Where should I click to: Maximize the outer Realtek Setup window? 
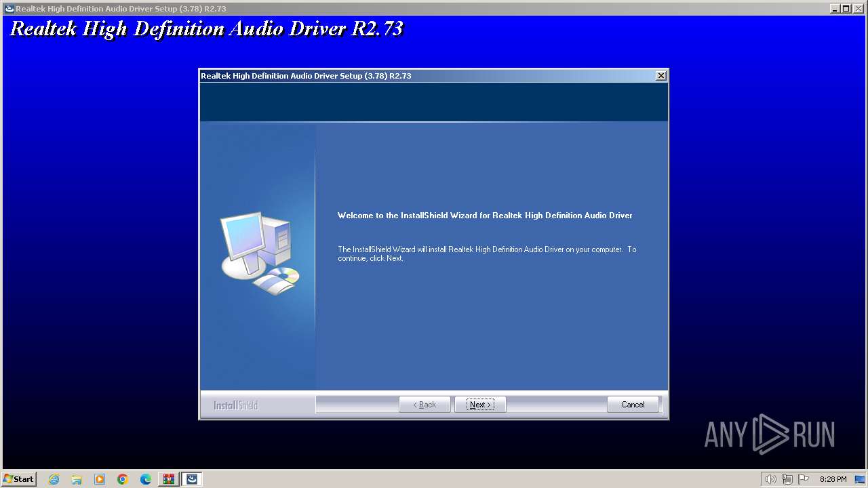point(846,9)
